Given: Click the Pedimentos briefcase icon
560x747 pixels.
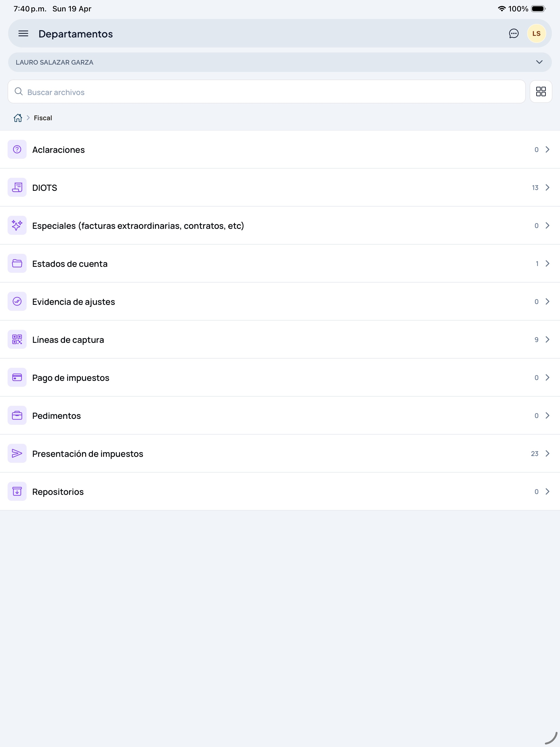Looking at the screenshot, I should (17, 415).
